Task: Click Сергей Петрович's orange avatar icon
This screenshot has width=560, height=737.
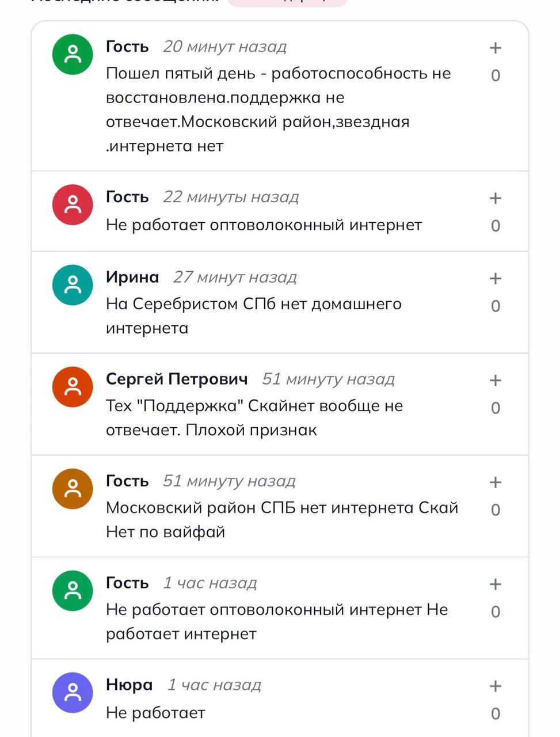Action: tap(73, 387)
